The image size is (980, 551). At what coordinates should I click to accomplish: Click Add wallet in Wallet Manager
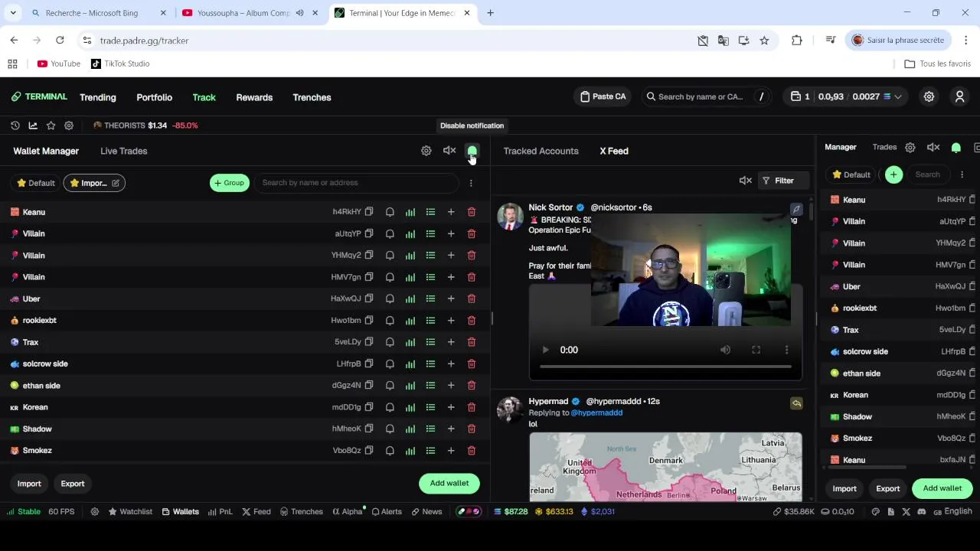click(x=449, y=483)
